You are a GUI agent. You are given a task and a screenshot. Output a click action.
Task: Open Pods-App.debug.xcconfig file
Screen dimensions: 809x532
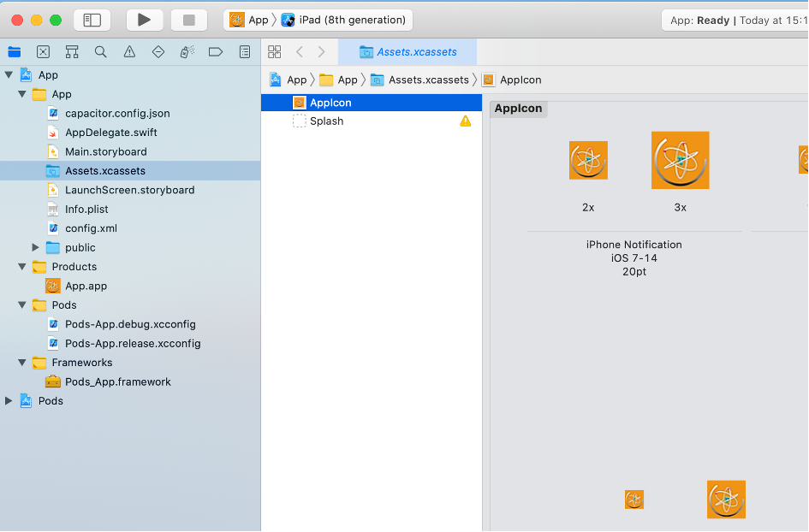coord(130,324)
